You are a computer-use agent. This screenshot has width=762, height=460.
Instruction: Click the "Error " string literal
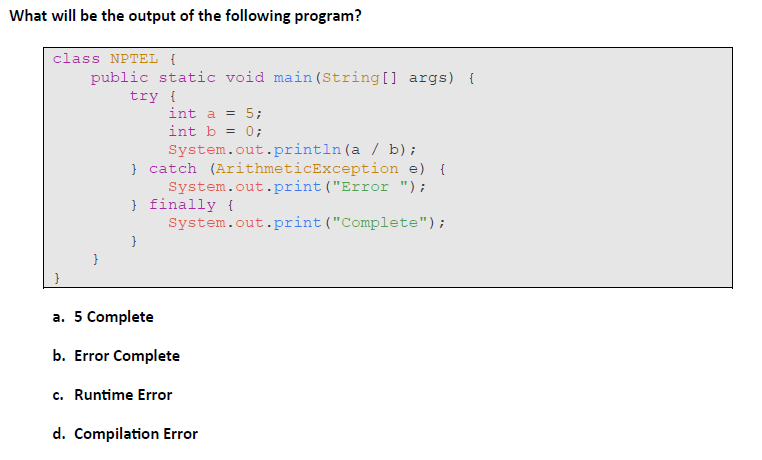click(370, 187)
